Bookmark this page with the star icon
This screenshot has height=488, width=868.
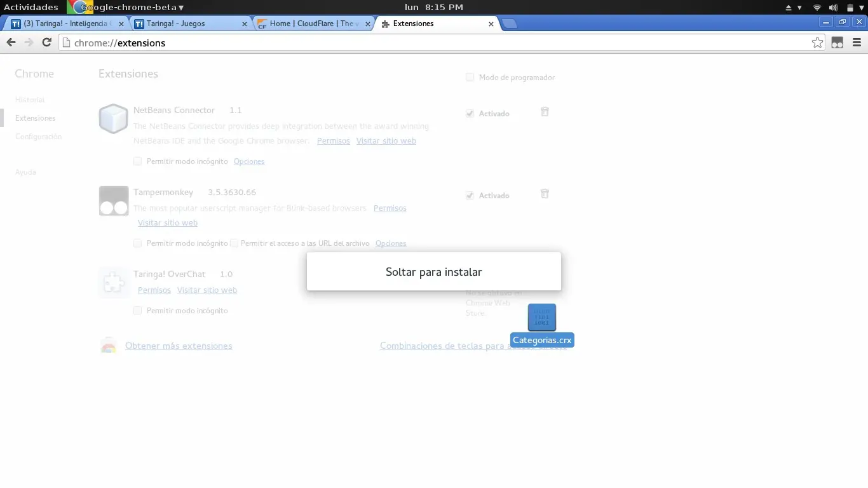818,43
